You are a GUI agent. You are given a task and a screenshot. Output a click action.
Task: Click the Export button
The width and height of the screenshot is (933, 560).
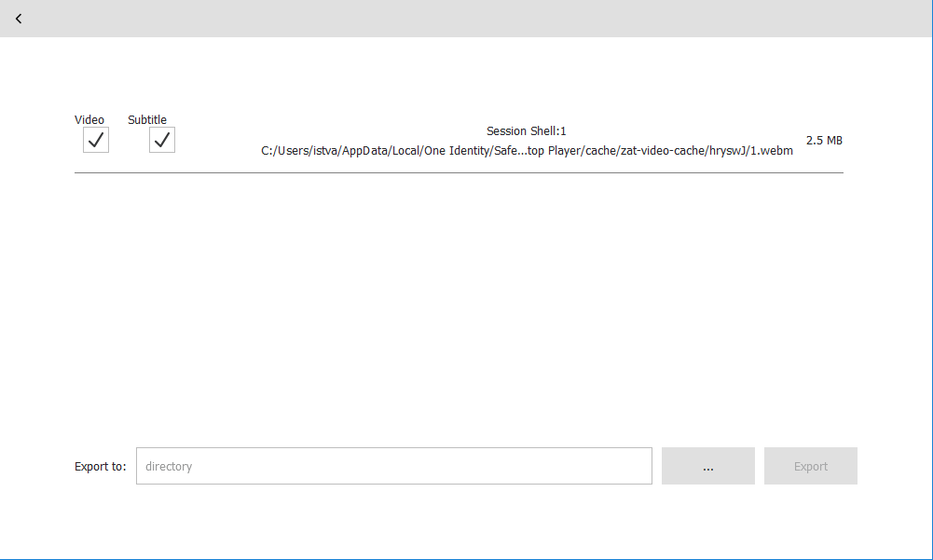(810, 466)
